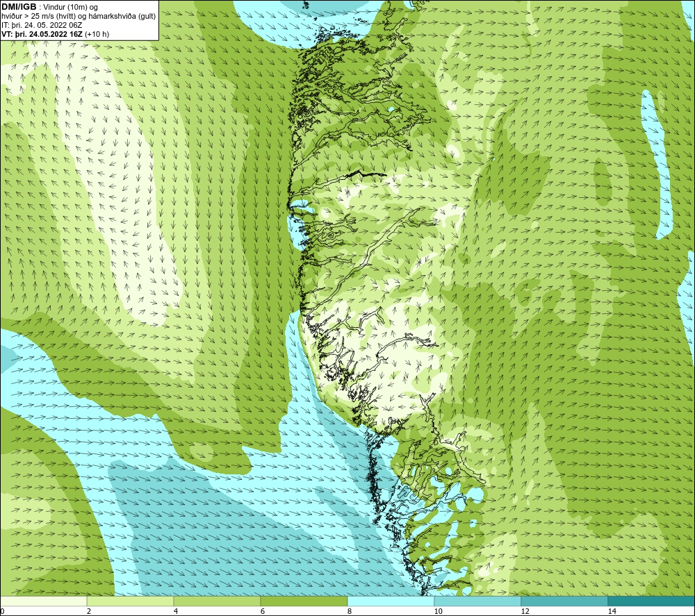Click the 2–4 m/s legend color swatch
The height and width of the screenshot is (616, 695).
click(x=131, y=601)
